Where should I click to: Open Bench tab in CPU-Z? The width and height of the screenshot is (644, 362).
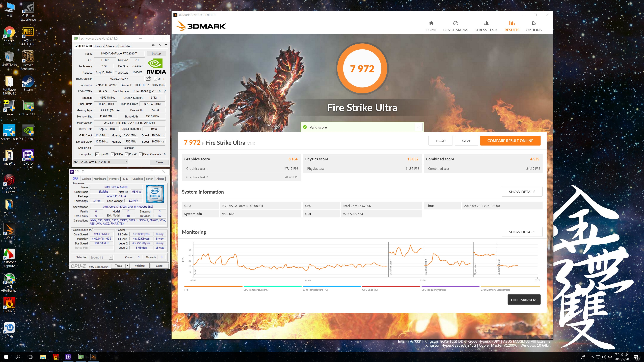click(149, 179)
